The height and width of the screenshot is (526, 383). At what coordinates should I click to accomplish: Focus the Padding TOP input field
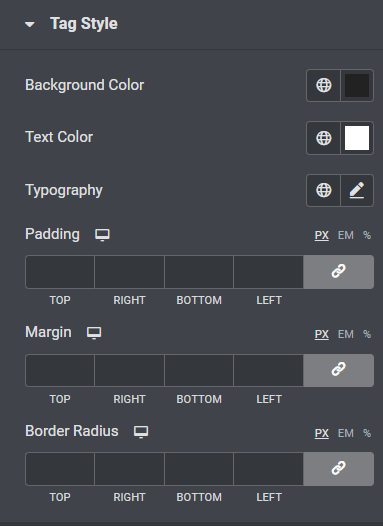[x=60, y=272]
